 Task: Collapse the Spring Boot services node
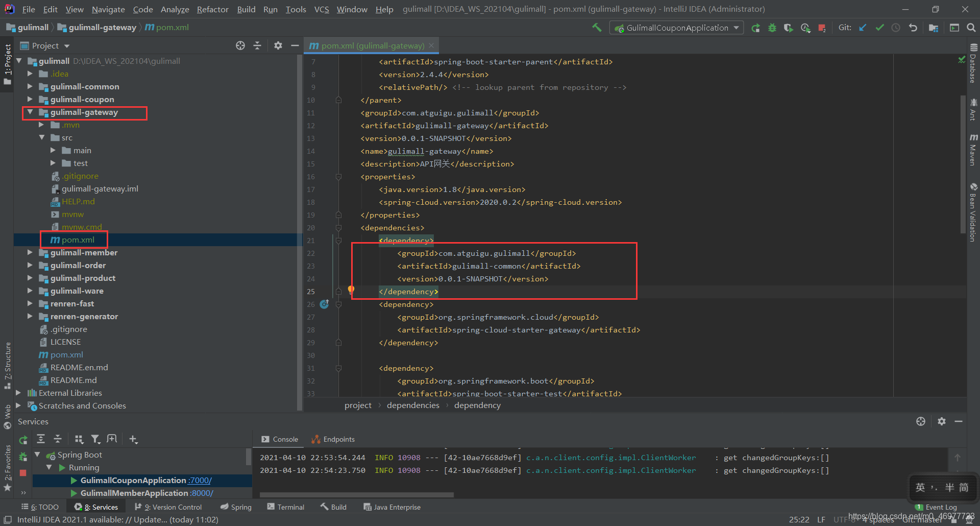37,454
